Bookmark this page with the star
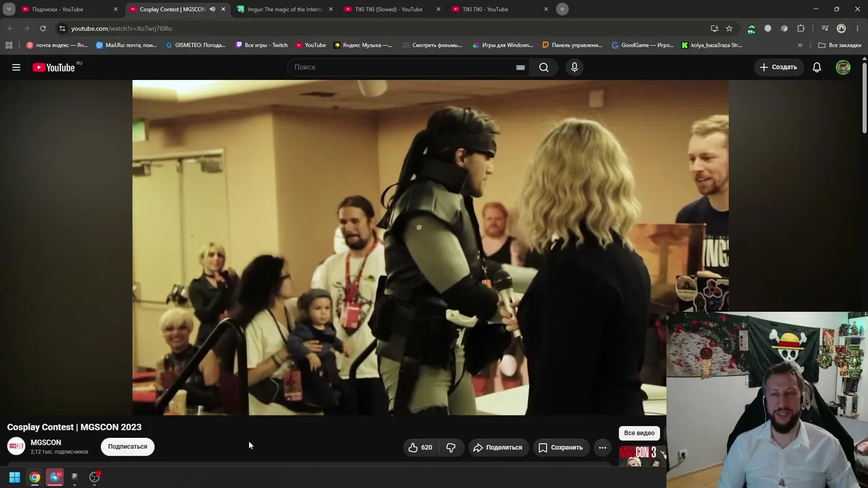Image resolution: width=868 pixels, height=488 pixels. (x=729, y=28)
